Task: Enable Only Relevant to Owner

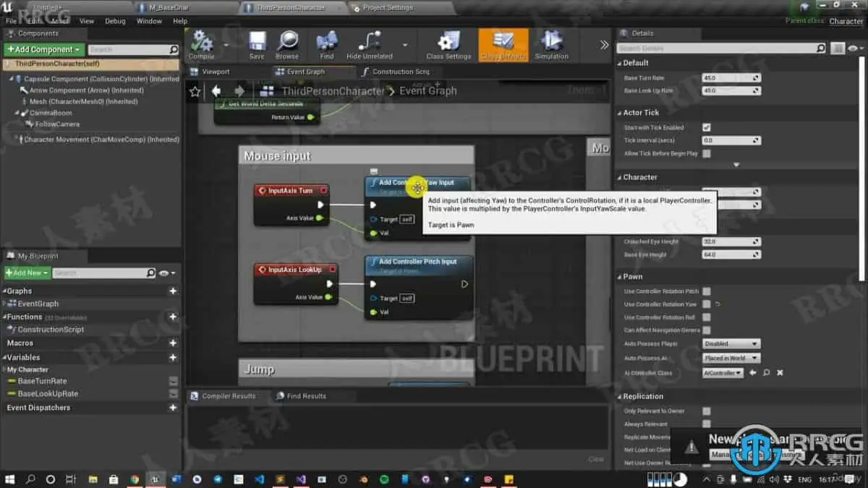Action: pos(707,411)
